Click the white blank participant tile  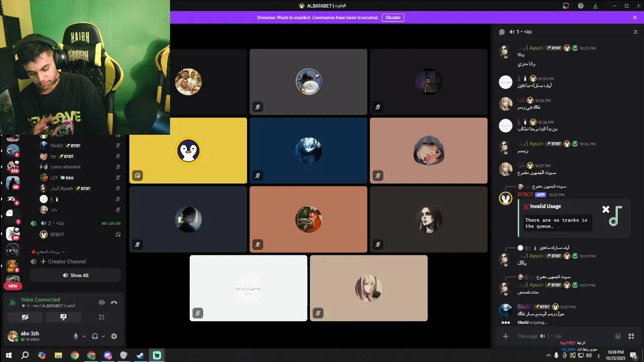click(x=249, y=288)
